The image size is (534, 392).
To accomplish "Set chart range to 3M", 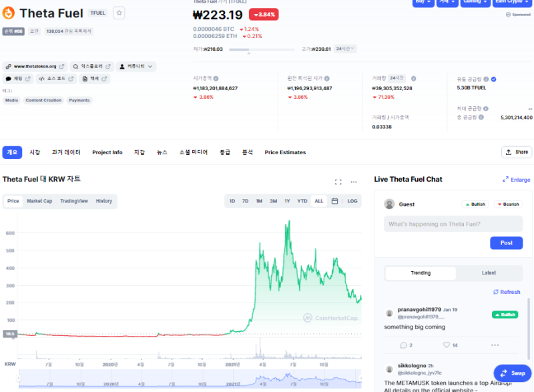I will point(274,201).
